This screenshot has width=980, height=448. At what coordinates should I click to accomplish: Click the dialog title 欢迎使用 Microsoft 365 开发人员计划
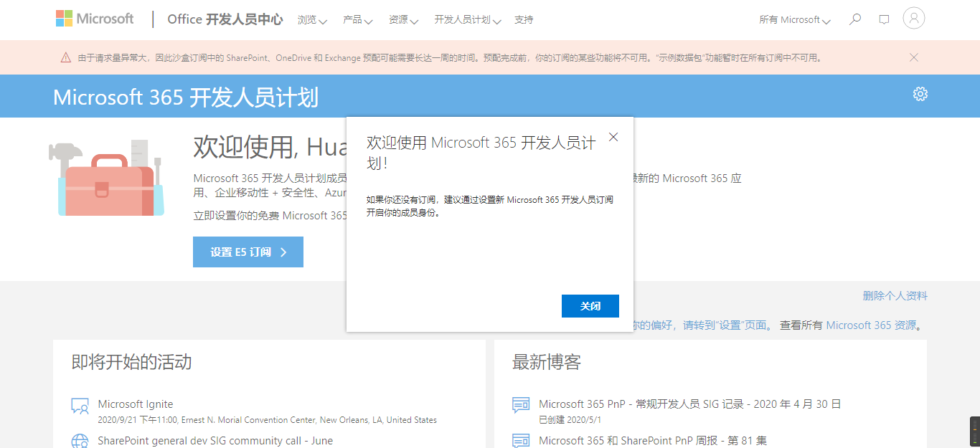(481, 153)
